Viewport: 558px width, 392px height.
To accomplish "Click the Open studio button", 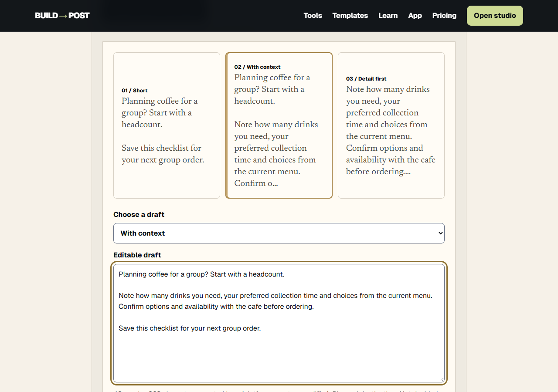I will tap(495, 16).
